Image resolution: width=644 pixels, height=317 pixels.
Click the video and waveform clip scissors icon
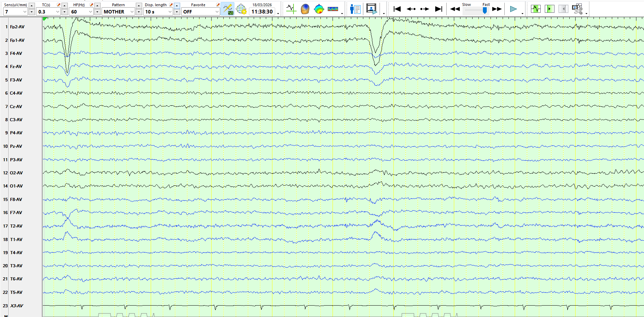click(577, 9)
